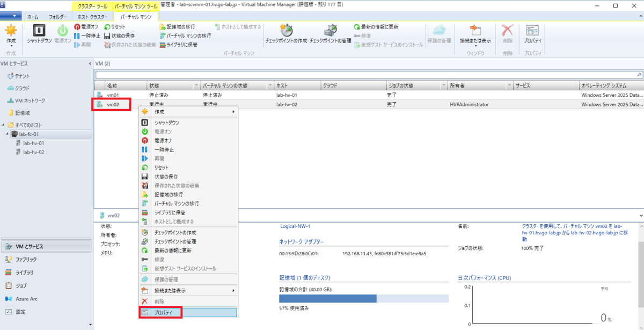Choose シャットダウン in the context menu
The width and height of the screenshot is (644, 330).
click(x=188, y=123)
